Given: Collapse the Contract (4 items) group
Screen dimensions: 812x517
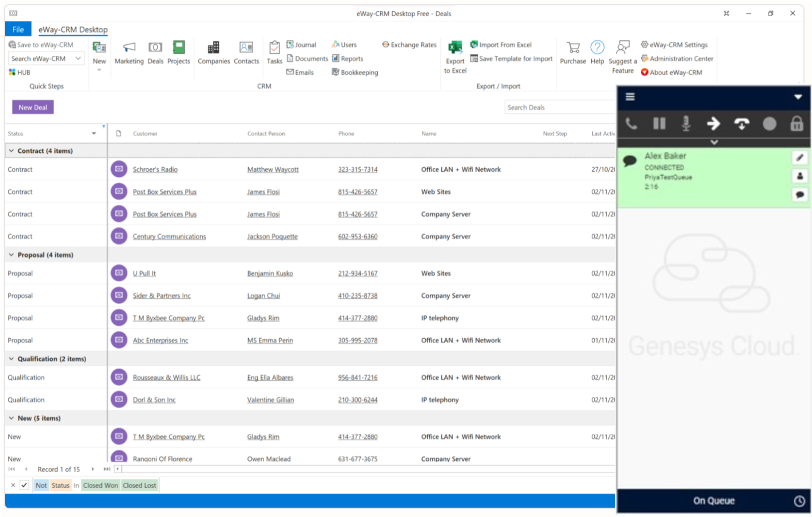Looking at the screenshot, I should (11, 151).
